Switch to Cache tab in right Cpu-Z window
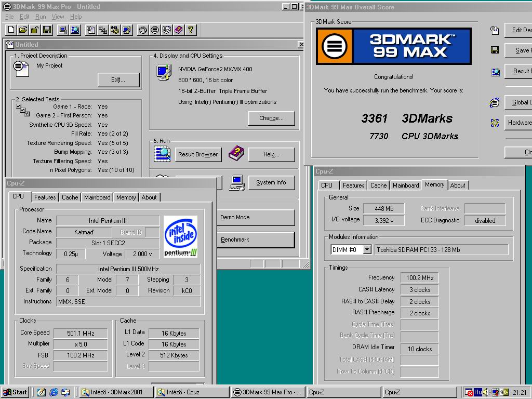This screenshot has width=532, height=399. (x=378, y=185)
